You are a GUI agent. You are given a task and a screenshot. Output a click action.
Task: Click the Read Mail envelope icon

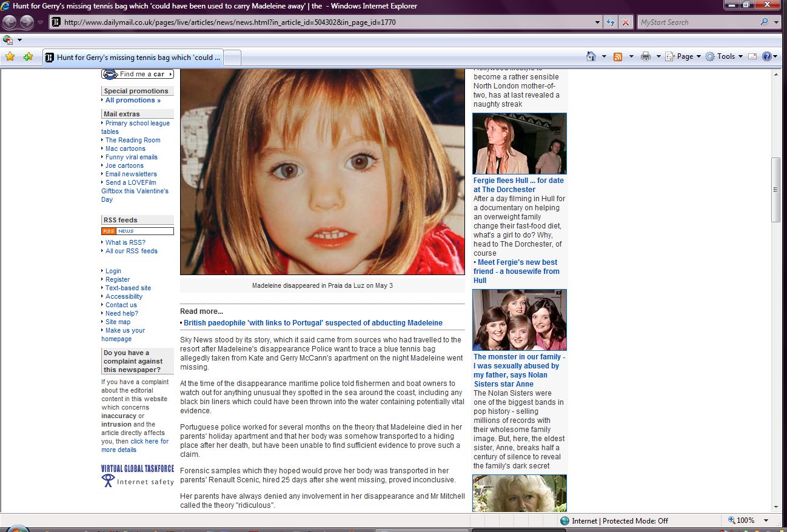click(752, 56)
